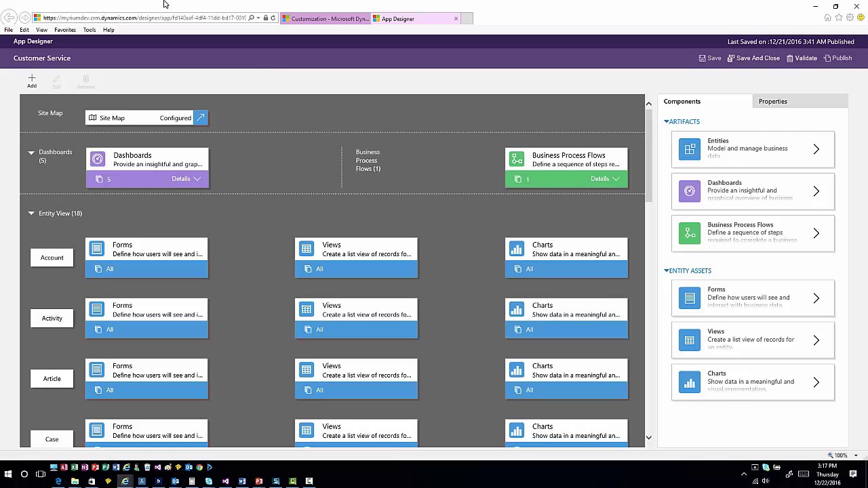Click Activity Views grid icon
The image size is (868, 488).
(x=307, y=310)
